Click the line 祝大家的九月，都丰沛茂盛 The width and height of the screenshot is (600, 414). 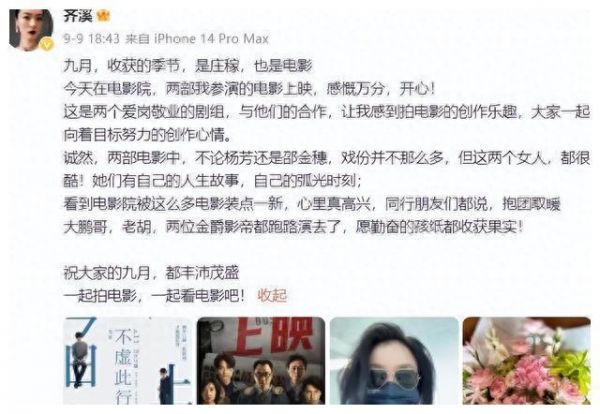(152, 273)
